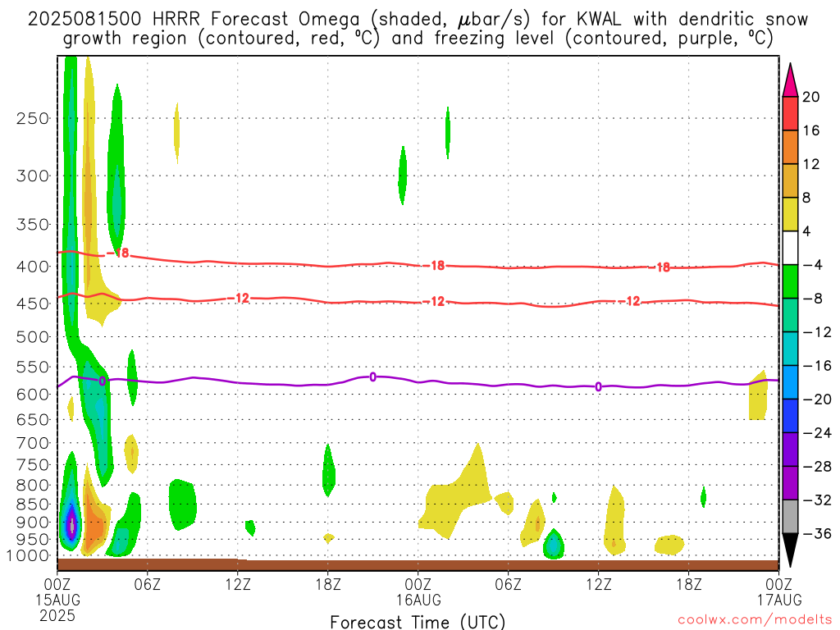The image size is (840, 630).
Task: Click the year 2025 under 15AUG
Action: pos(57,615)
